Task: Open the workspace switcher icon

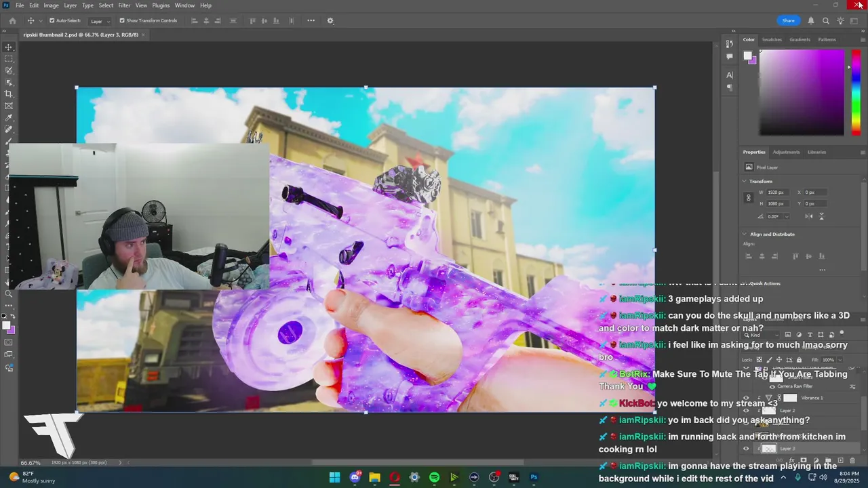Action: (x=856, y=20)
